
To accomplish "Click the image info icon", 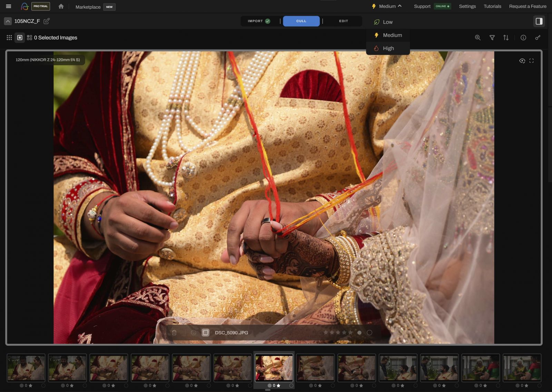I will click(523, 38).
